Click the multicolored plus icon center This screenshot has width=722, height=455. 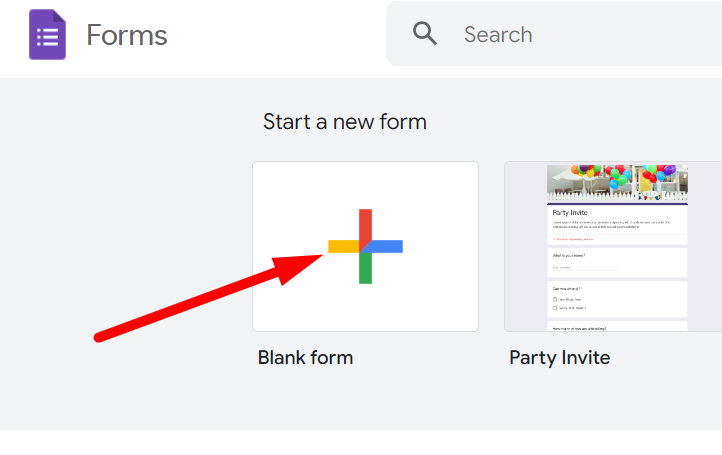click(365, 246)
